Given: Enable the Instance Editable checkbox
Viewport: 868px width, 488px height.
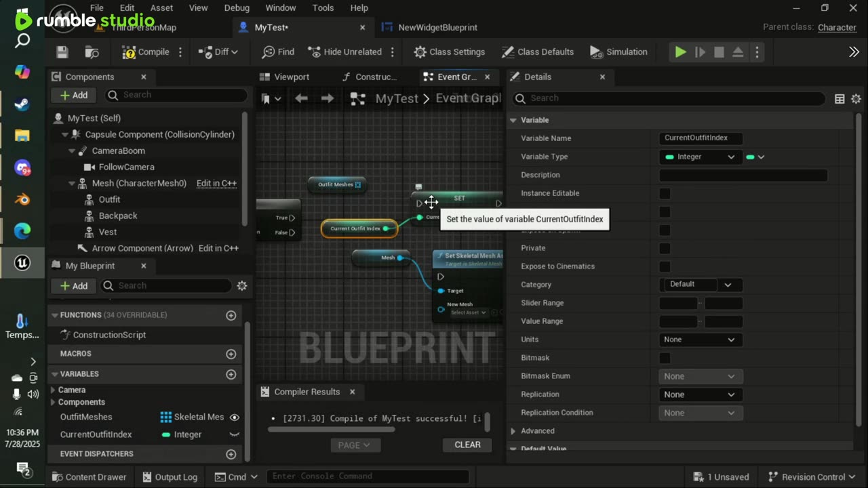Looking at the screenshot, I should click(x=665, y=193).
